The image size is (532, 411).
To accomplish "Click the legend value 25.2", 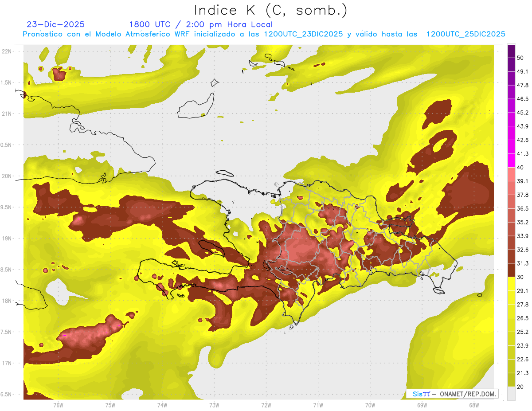I will (x=523, y=332).
